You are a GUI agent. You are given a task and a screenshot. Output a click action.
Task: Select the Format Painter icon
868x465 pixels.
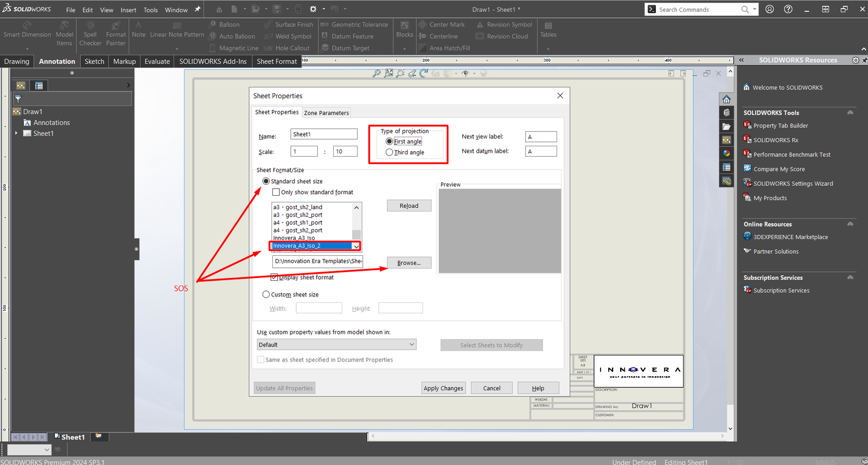click(116, 25)
